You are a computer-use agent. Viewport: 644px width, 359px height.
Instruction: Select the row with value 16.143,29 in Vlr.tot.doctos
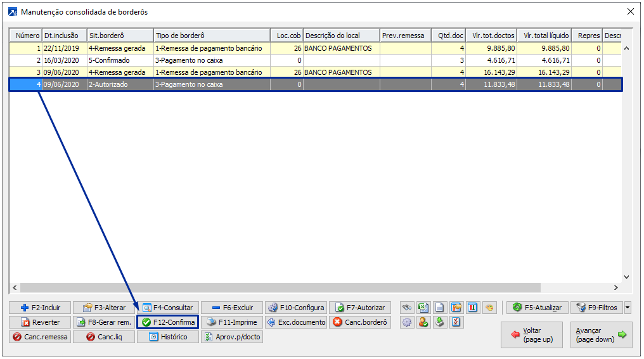316,72
